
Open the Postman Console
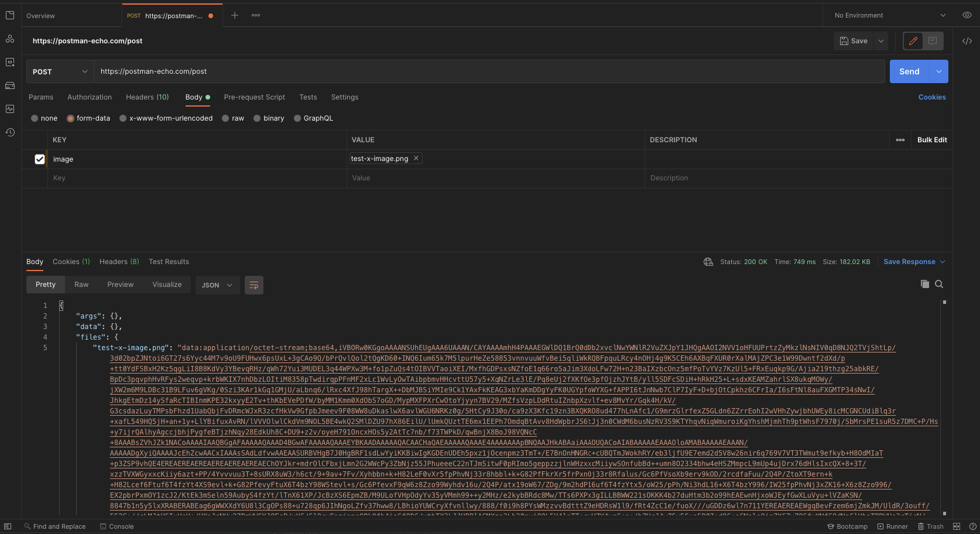[x=116, y=526]
